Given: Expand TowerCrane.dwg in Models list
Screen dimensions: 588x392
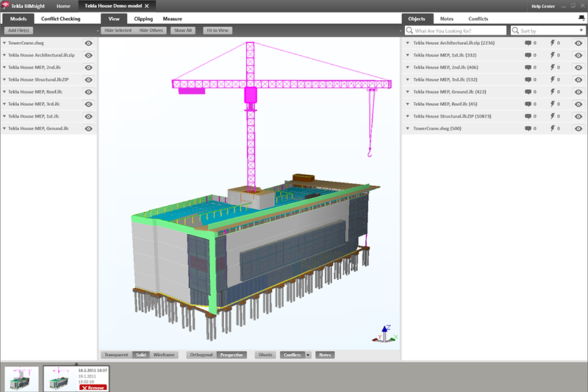Looking at the screenshot, I should point(4,43).
